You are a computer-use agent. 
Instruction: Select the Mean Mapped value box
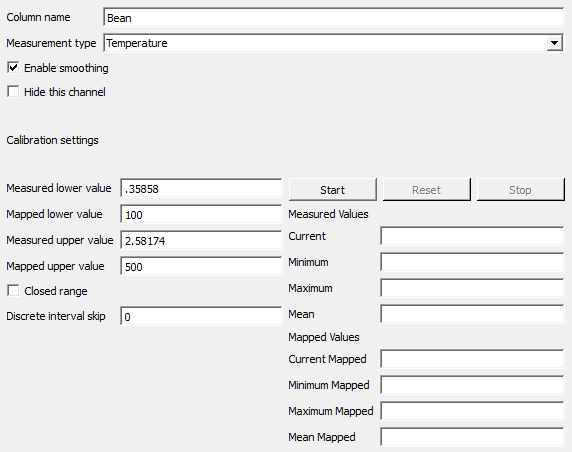point(472,437)
